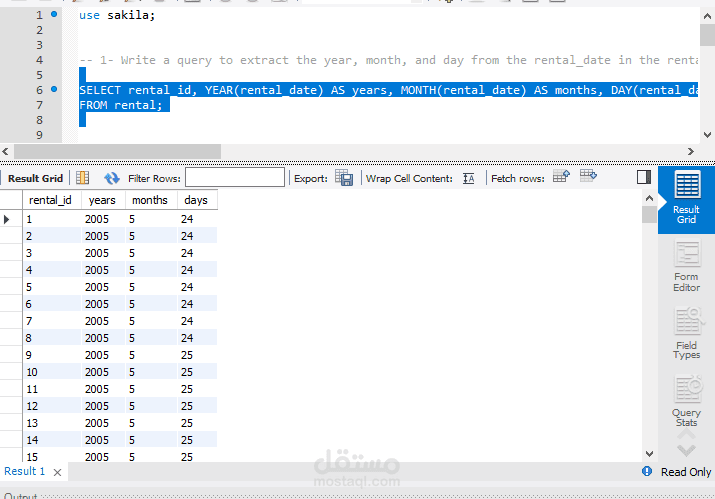715x499 pixels.
Task: Click editor horizontal scroll-left arrow
Action: point(5,151)
